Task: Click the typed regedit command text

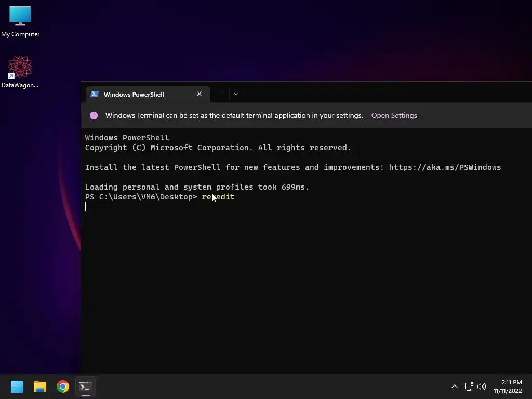Action: pyautogui.click(x=218, y=197)
